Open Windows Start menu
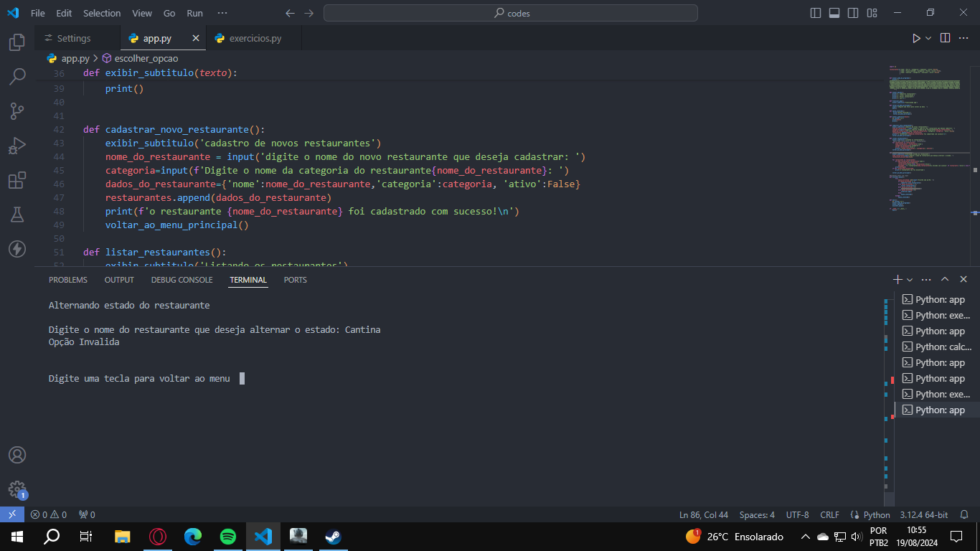 17,537
